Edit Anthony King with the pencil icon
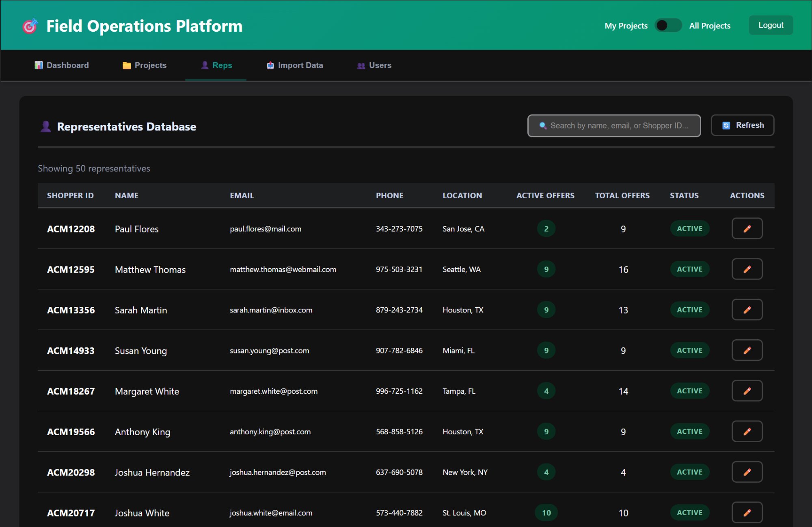This screenshot has width=812, height=527. click(x=747, y=432)
